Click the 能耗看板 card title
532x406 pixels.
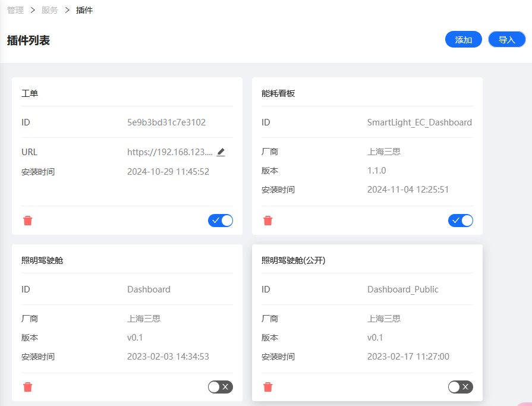pyautogui.click(x=278, y=93)
